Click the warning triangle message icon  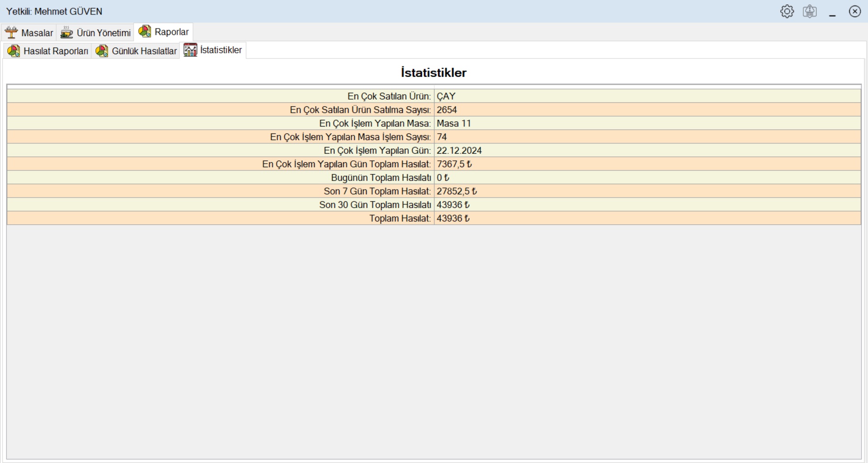point(810,11)
